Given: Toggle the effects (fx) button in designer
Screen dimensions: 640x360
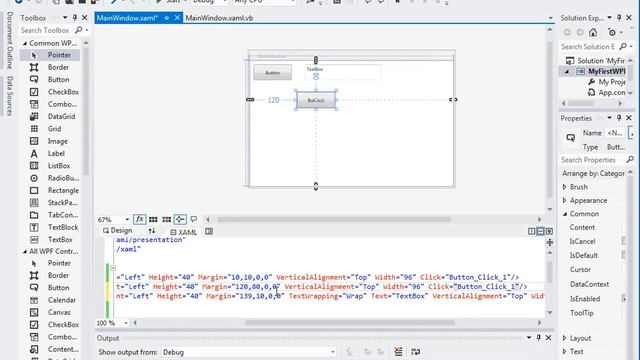Looking at the screenshot, I should point(140,220).
